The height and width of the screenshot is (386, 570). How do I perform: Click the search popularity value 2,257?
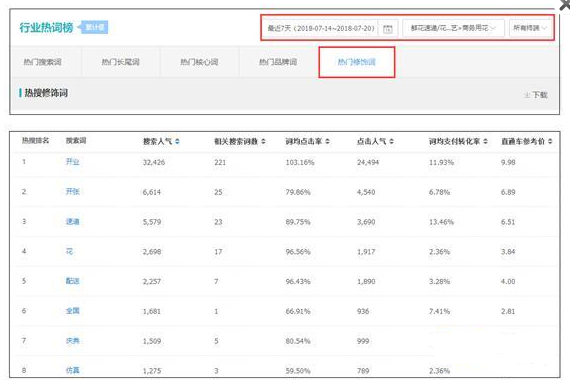[152, 282]
